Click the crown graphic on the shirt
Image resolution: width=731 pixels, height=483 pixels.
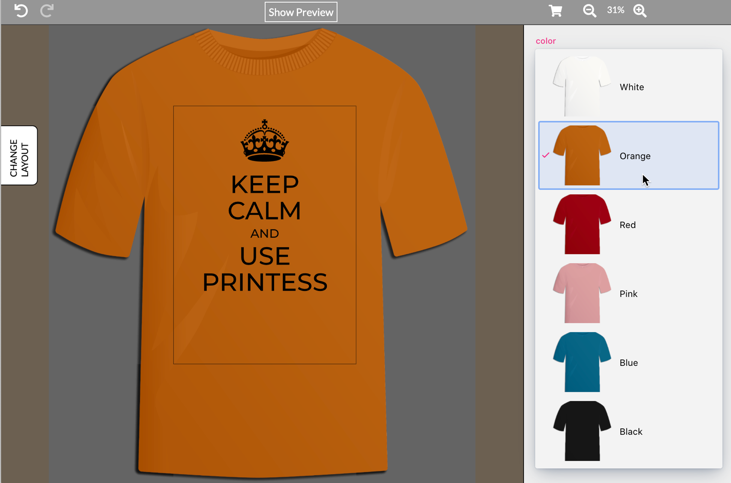tap(264, 141)
